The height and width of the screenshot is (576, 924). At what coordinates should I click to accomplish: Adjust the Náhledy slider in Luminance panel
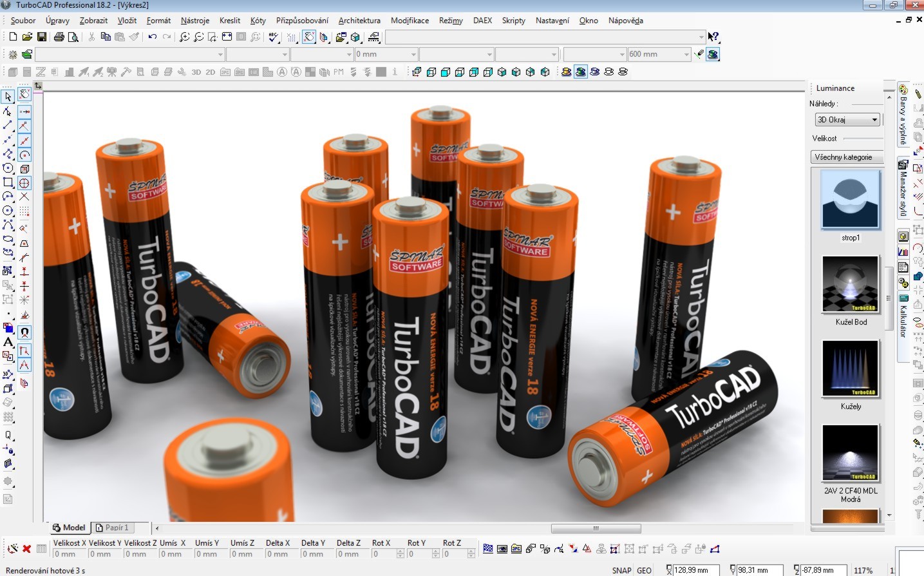pyautogui.click(x=867, y=104)
